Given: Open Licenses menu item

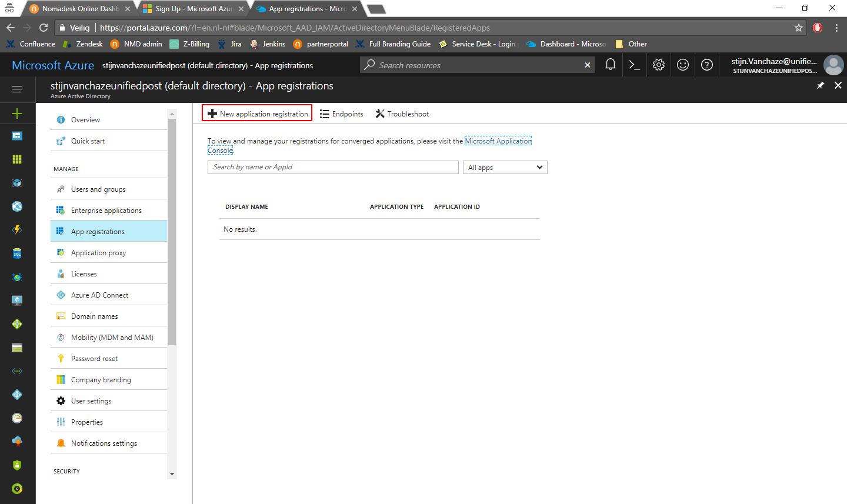Looking at the screenshot, I should [x=109, y=273].
